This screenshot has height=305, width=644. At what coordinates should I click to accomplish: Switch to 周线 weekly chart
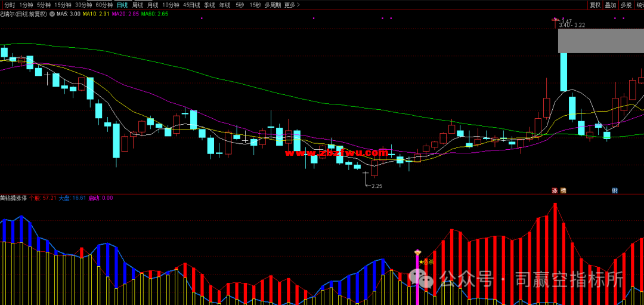pos(137,5)
